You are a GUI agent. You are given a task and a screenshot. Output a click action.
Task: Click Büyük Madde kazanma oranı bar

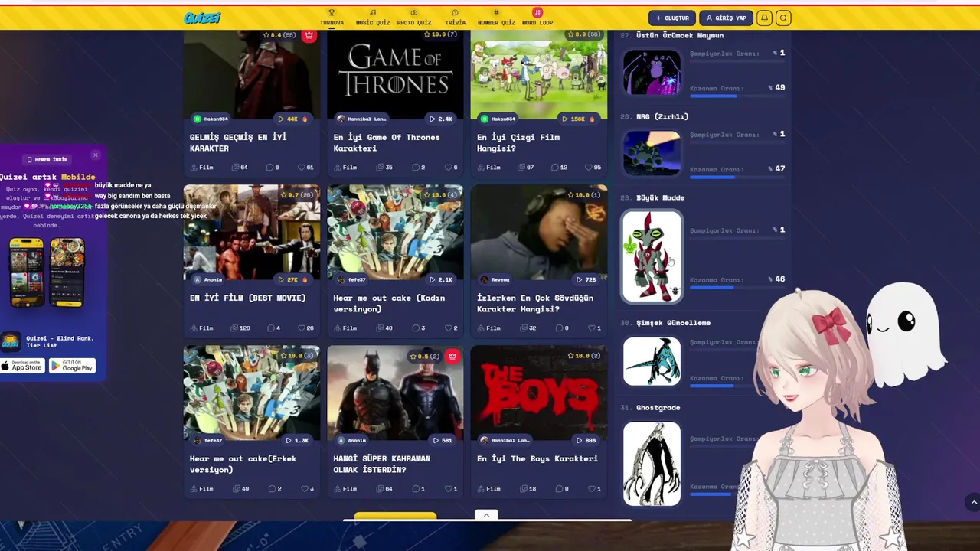tap(737, 288)
